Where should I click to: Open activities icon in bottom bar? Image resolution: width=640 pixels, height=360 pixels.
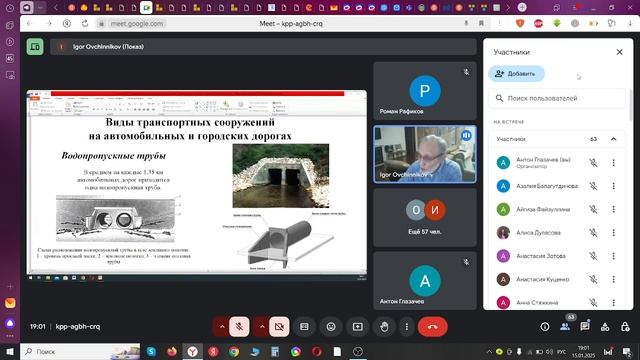point(605,327)
